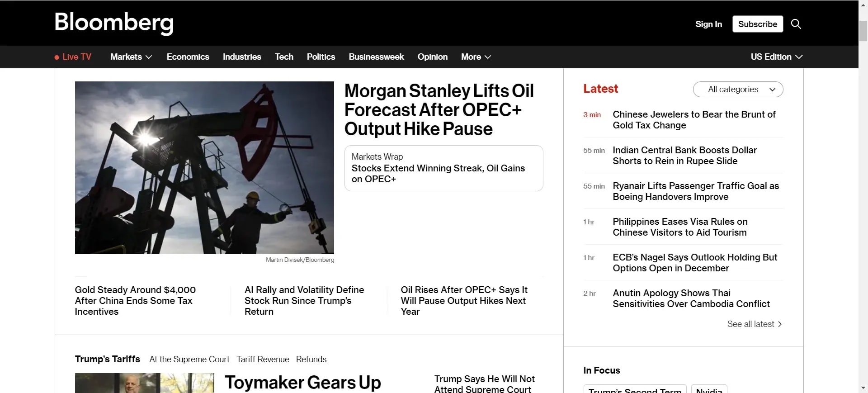
Task: Expand the More dropdown menu
Action: 476,57
